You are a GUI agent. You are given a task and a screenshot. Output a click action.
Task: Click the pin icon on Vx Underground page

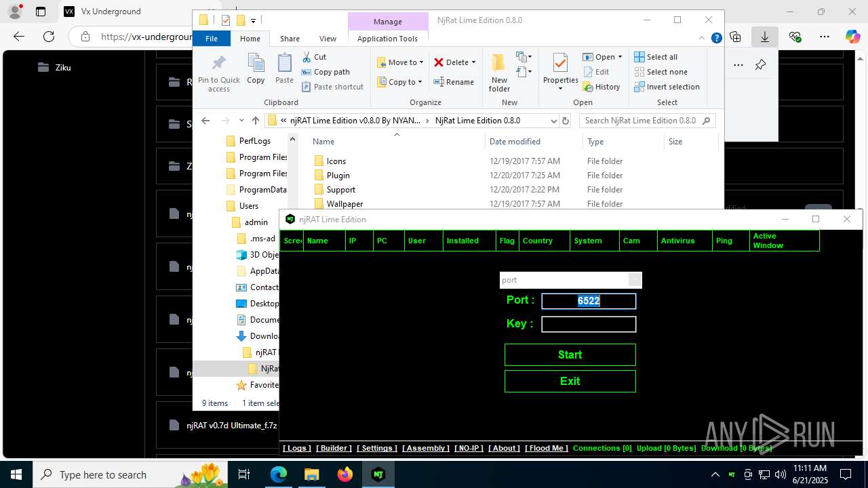click(x=760, y=65)
